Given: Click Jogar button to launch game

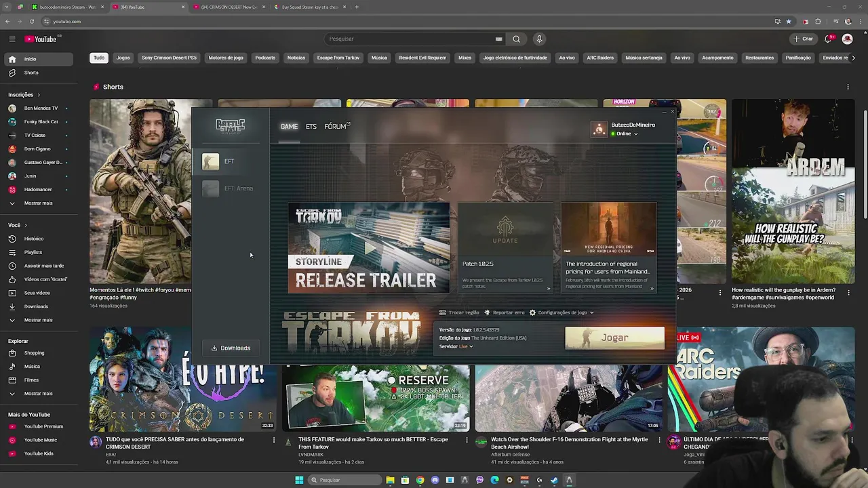Looking at the screenshot, I should [x=615, y=338].
